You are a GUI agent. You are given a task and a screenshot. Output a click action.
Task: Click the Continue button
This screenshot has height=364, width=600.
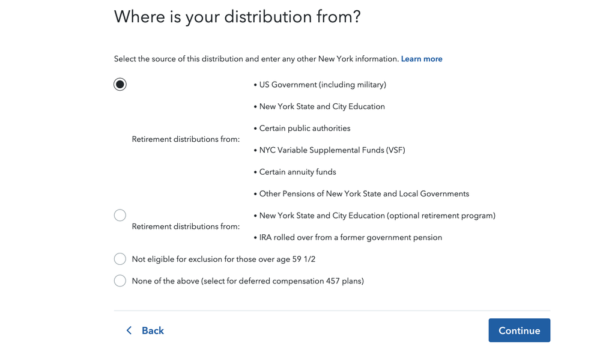click(520, 330)
